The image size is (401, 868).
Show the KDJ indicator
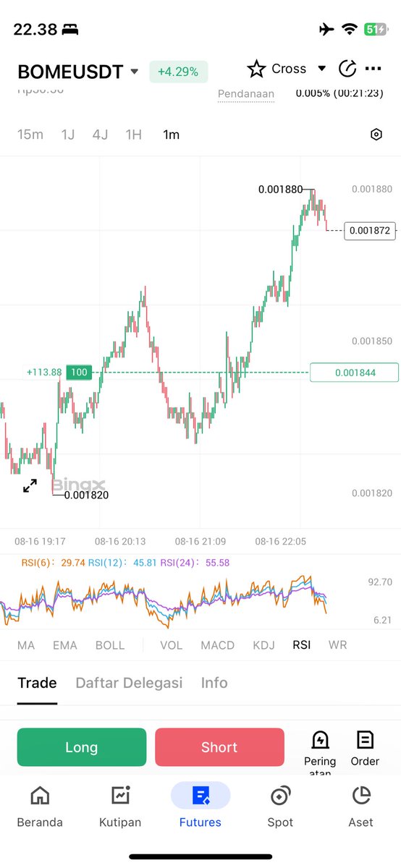pyautogui.click(x=263, y=645)
